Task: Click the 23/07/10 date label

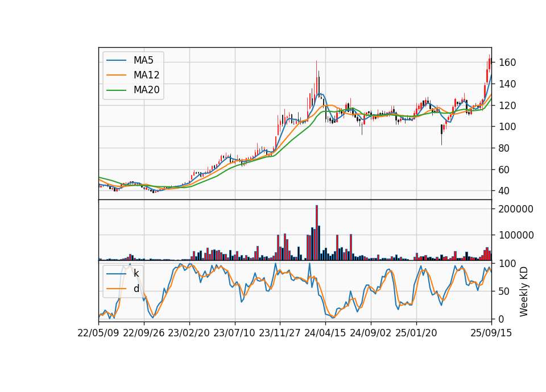Action: [x=234, y=333]
